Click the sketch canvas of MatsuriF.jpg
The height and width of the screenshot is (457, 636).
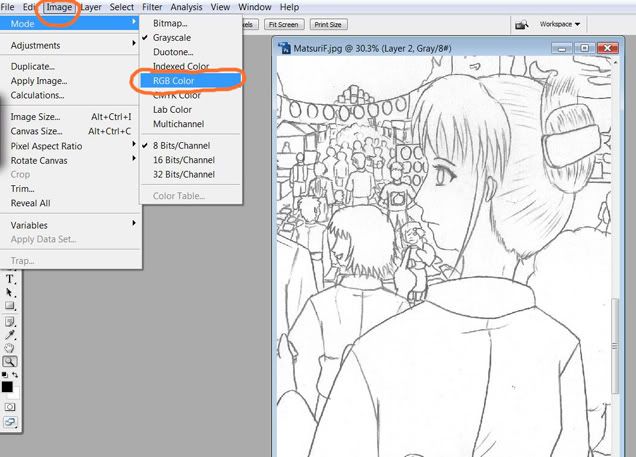point(444,256)
